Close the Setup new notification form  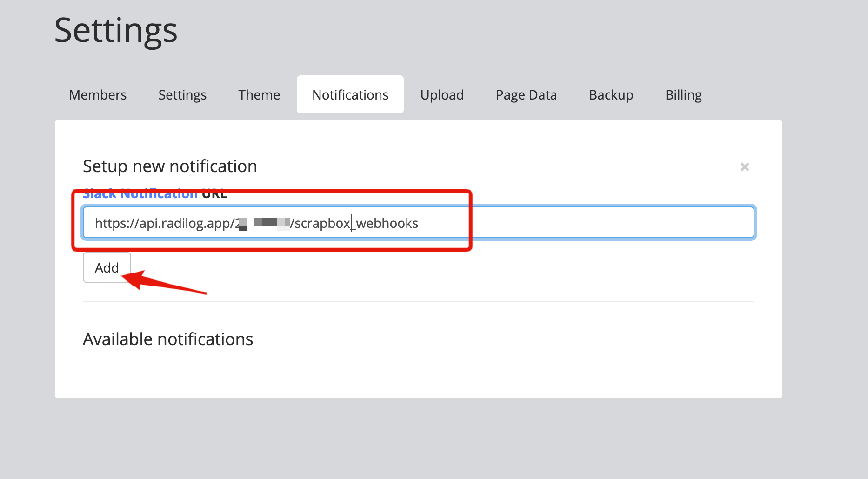(x=744, y=167)
